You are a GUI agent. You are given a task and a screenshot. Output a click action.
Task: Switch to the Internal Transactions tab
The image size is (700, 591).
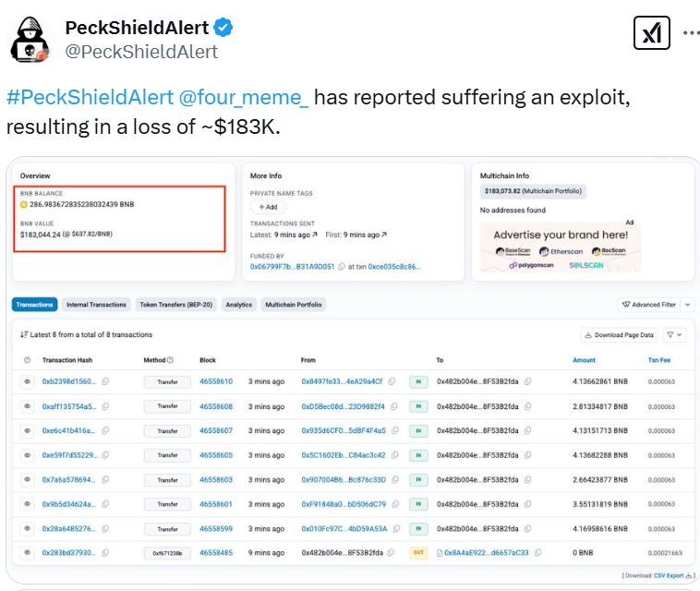click(x=96, y=305)
